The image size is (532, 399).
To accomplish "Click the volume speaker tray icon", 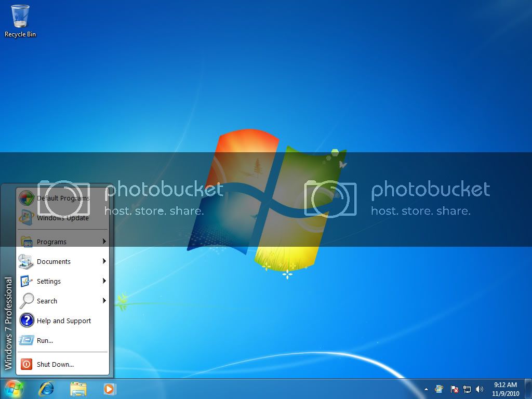I will click(480, 389).
